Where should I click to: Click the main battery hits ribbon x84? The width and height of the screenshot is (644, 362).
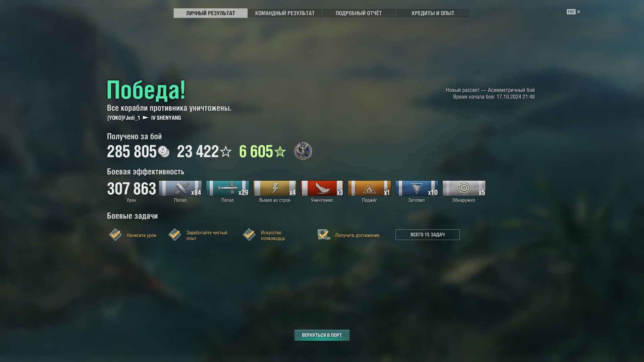coord(180,188)
